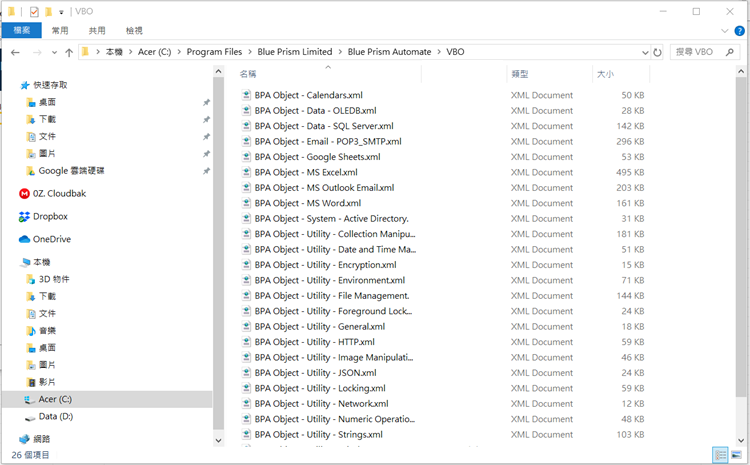This screenshot has height=465, width=750.
Task: Expand chevron after Program Files breadcrumb
Action: click(x=250, y=52)
